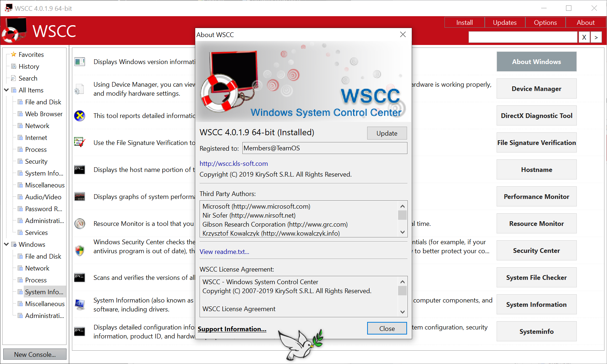Select Favorites in the tree
607x364 pixels.
click(31, 54)
